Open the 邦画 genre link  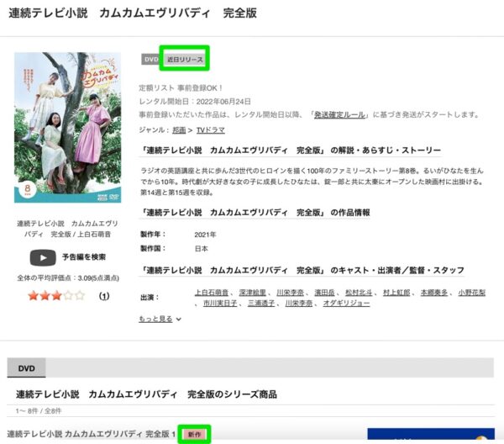click(179, 130)
